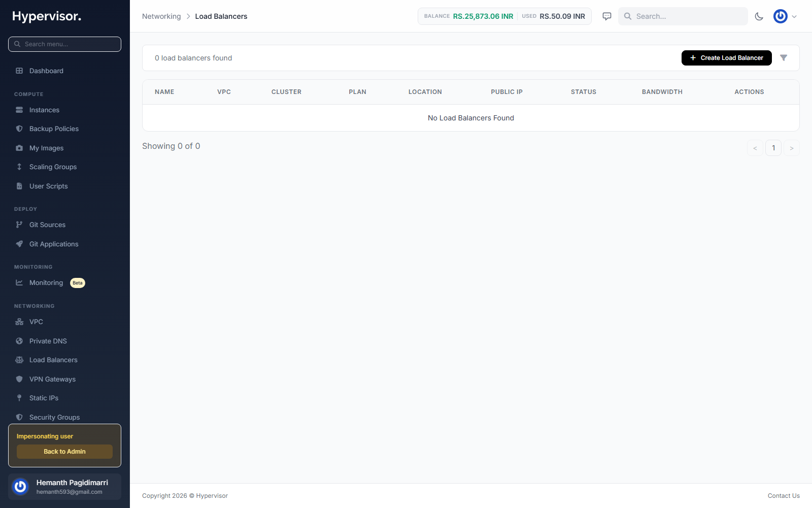Toggle dark mode with moon icon
This screenshot has height=508, width=812.
pyautogui.click(x=759, y=16)
